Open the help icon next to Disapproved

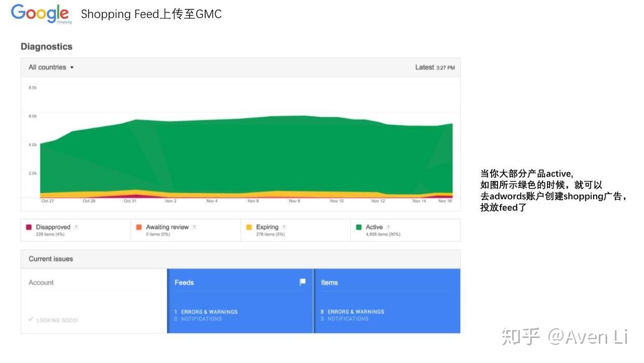(76, 227)
